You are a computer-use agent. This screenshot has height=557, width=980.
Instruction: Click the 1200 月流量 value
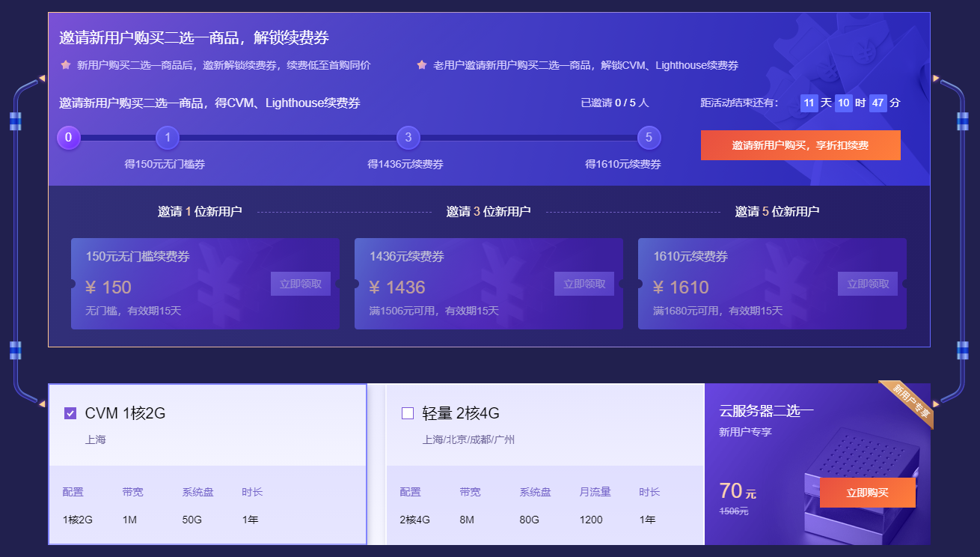(x=591, y=520)
